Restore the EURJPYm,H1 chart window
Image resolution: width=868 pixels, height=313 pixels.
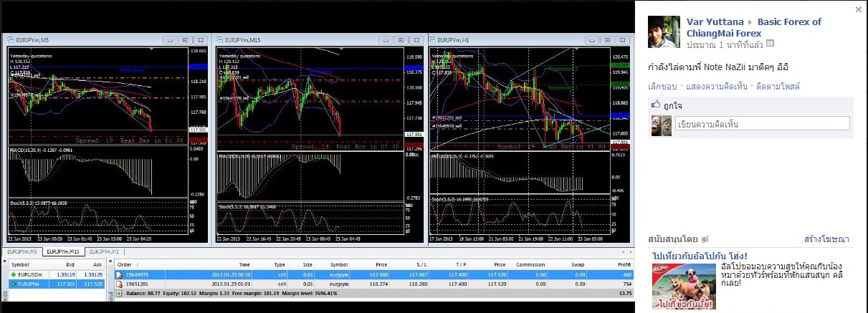point(607,40)
